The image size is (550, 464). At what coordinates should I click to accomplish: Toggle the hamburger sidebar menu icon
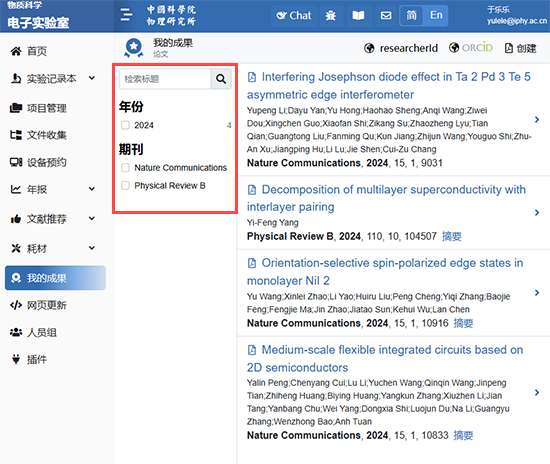point(126,15)
